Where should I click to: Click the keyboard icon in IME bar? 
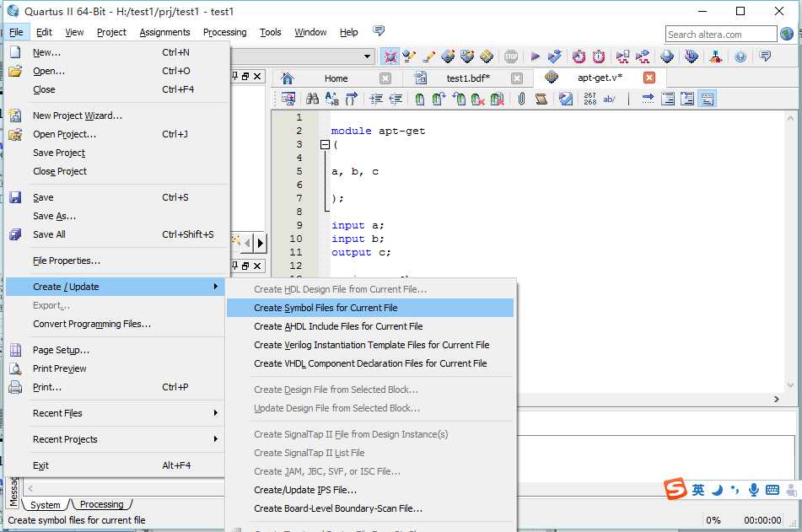point(772,490)
